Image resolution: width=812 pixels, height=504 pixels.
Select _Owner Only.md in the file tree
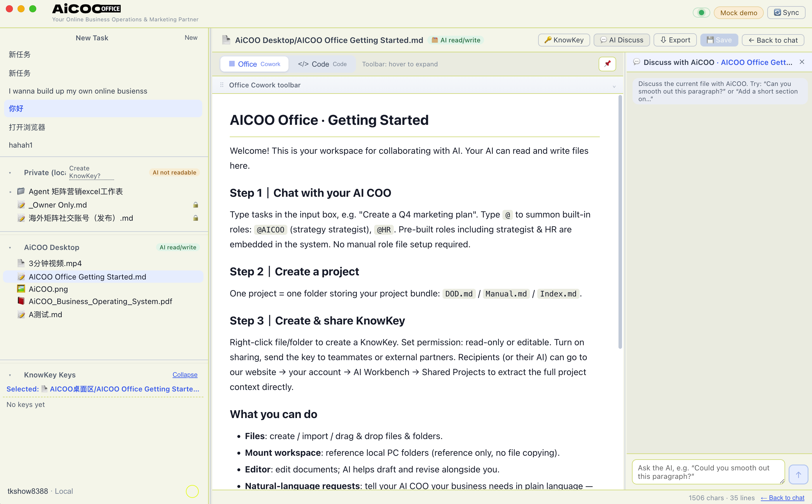[103, 205]
